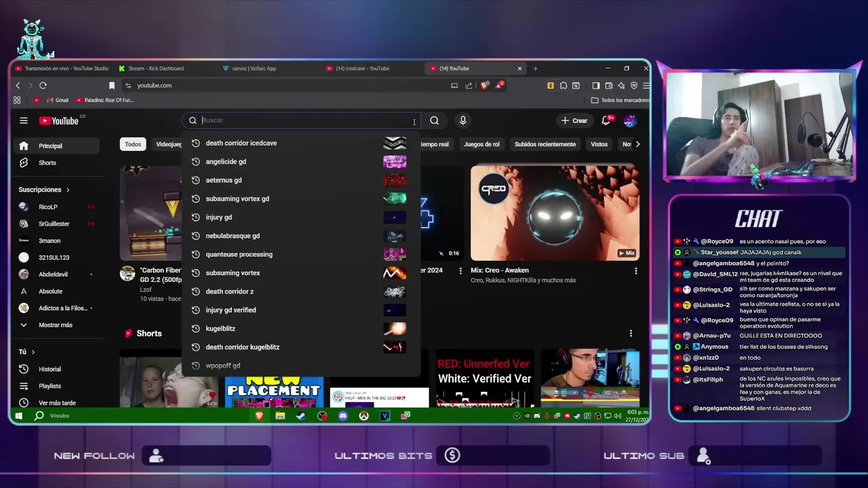The image size is (868, 488).
Task: Open the account avatar menu
Action: [630, 121]
